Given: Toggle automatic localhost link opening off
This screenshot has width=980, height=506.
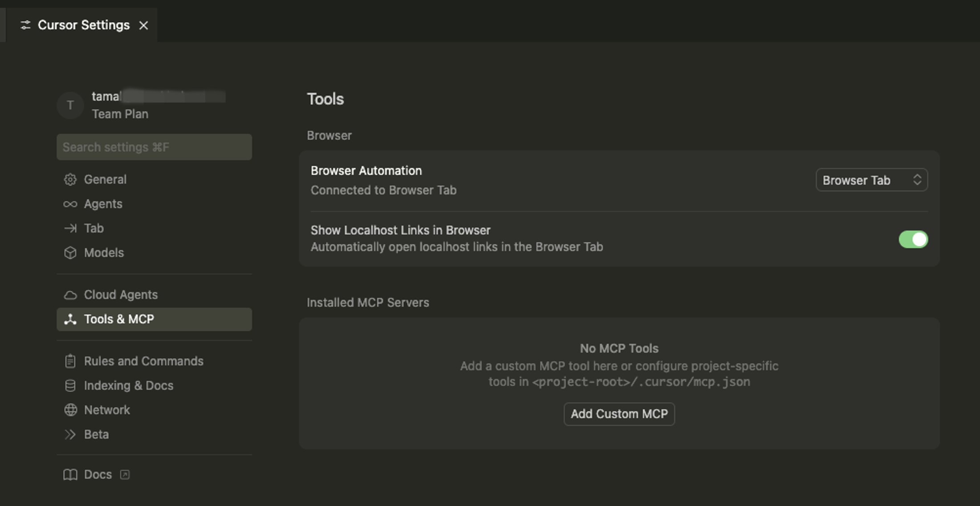Looking at the screenshot, I should pos(913,239).
